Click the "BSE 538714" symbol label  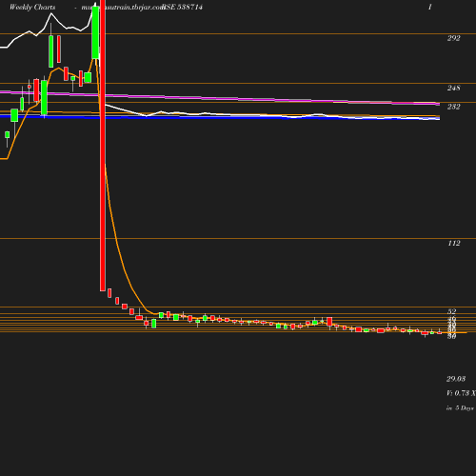click(x=183, y=7)
